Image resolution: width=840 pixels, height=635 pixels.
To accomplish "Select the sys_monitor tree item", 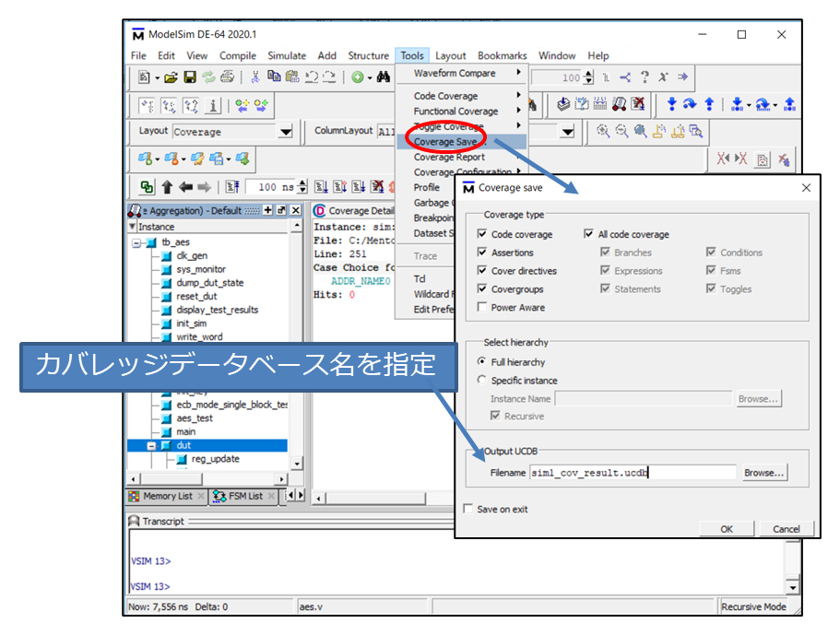I will point(201,269).
